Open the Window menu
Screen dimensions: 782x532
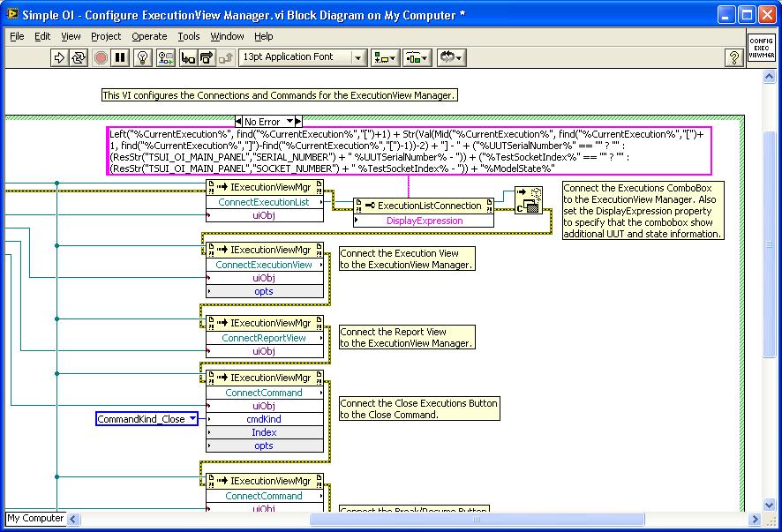tap(227, 36)
